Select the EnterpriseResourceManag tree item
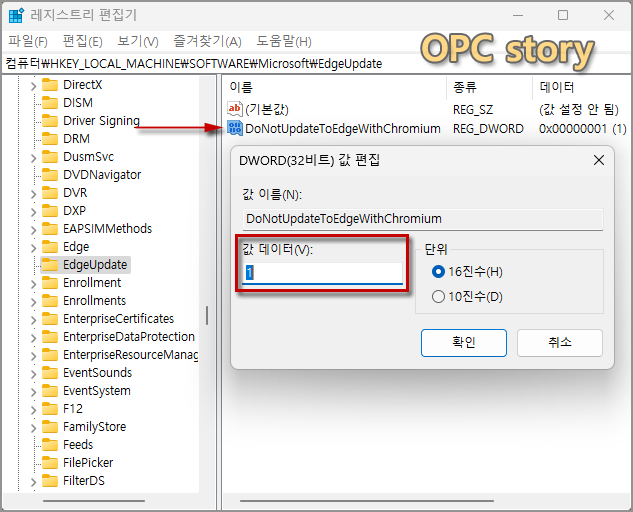 click(130, 355)
